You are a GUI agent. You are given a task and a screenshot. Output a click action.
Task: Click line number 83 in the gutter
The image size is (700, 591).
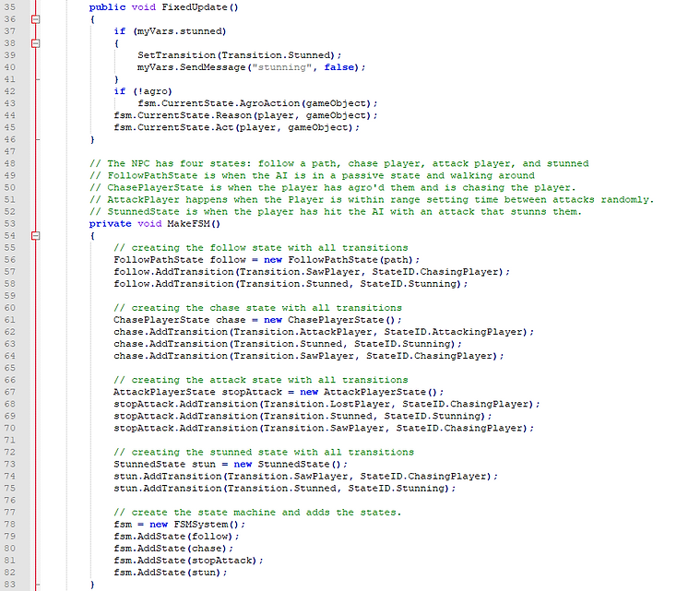(10, 585)
